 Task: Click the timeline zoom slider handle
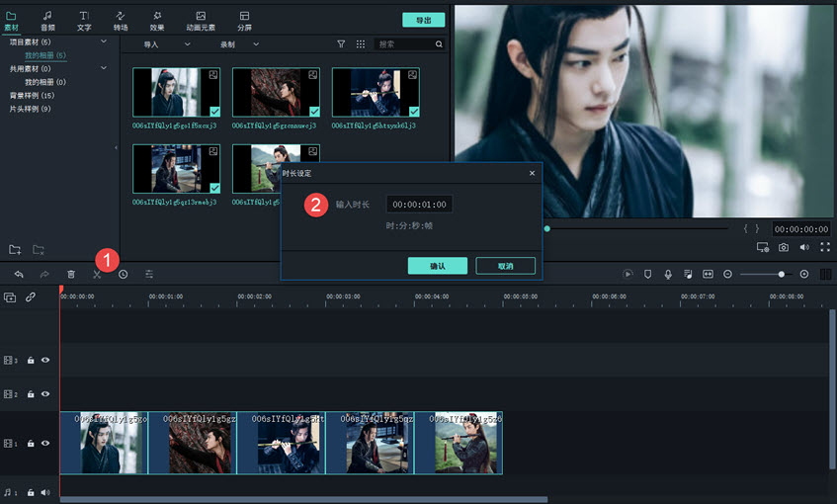click(x=781, y=274)
